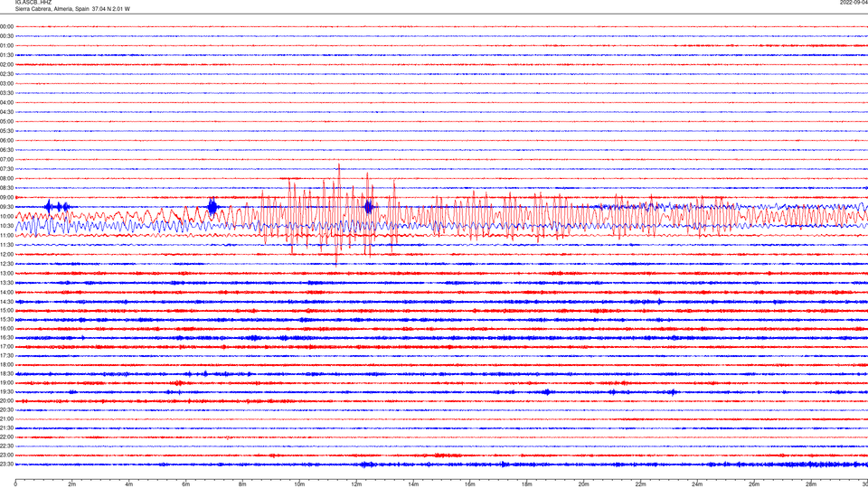Click the 05:30 row label
Screen dimensions: 868x488
6,131
